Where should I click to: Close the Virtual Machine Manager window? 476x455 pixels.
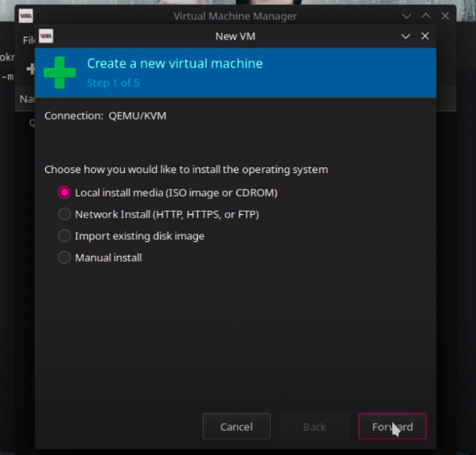point(445,16)
